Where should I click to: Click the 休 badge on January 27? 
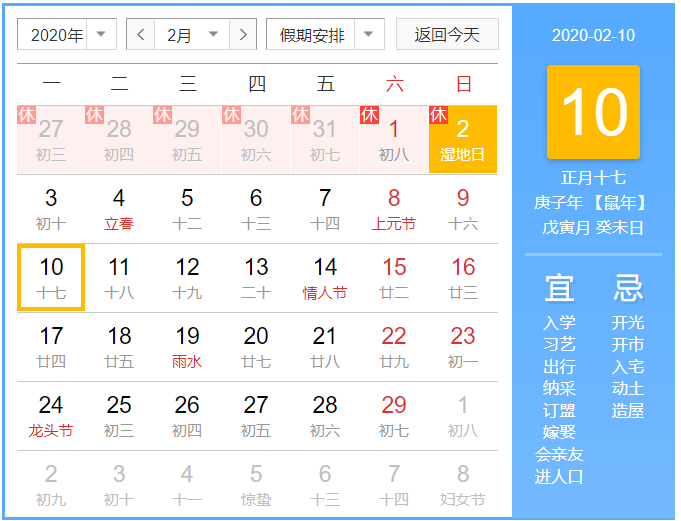click(26, 115)
